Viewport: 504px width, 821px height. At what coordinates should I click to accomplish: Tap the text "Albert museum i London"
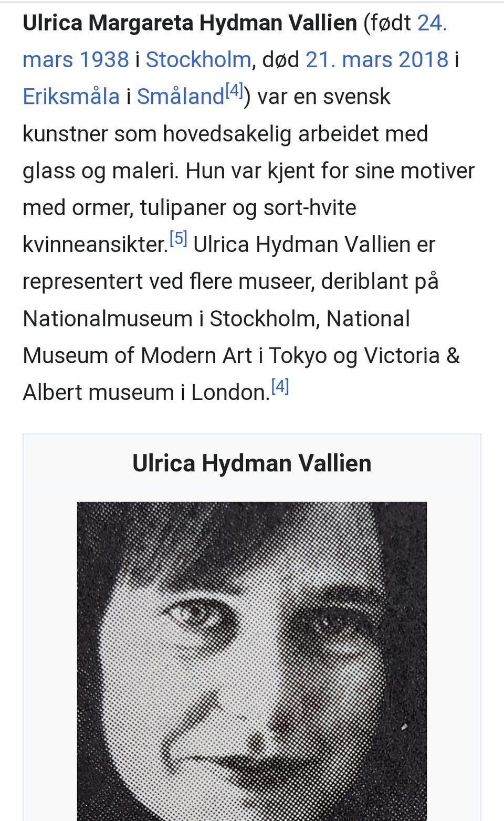point(146,393)
